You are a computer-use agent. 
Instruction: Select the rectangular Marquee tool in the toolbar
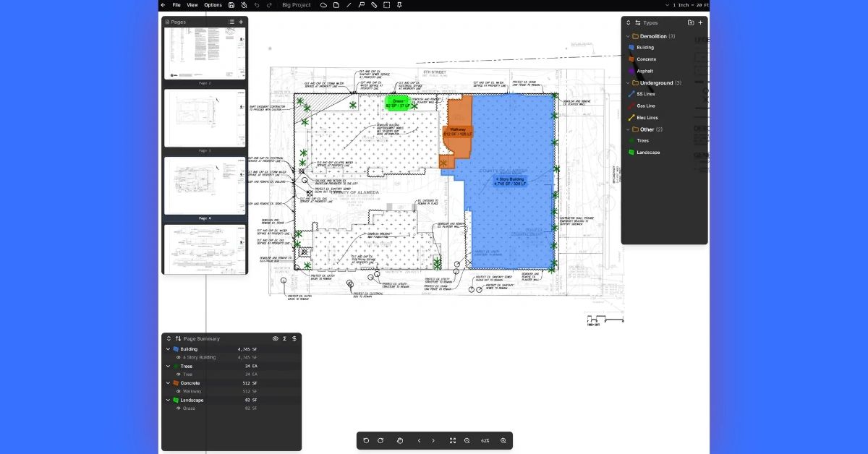387,5
